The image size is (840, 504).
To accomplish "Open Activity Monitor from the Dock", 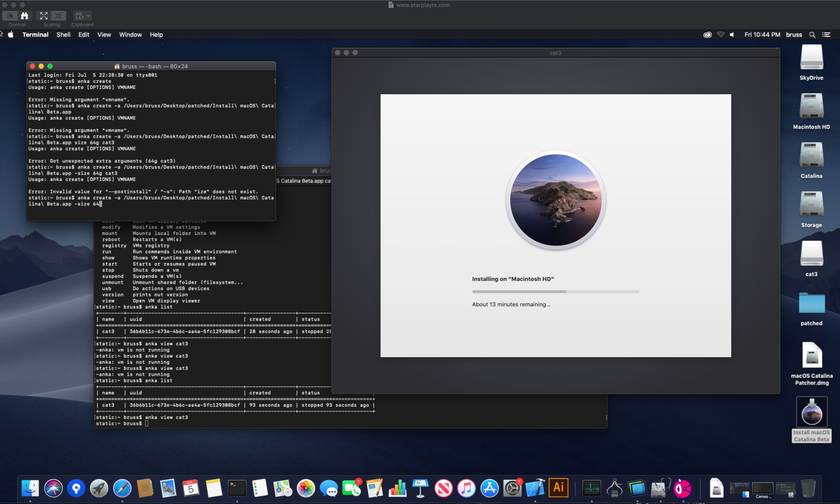I will [592, 488].
